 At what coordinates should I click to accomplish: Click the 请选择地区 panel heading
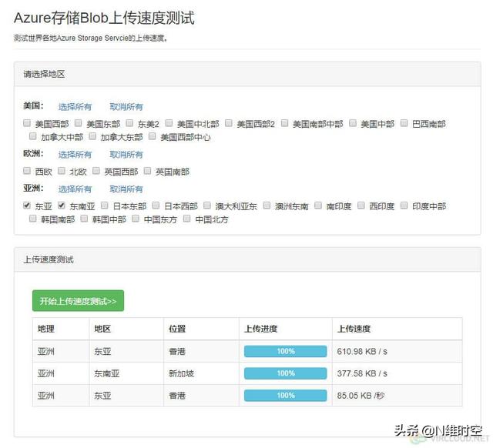coord(44,74)
